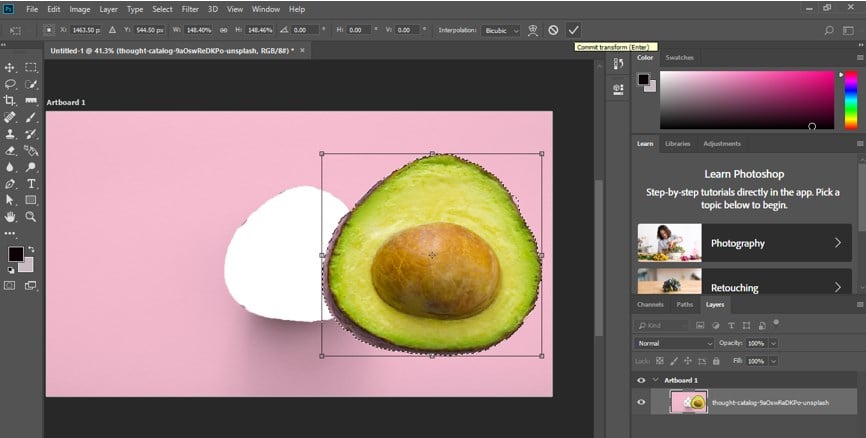Open the Filter menu
This screenshot has width=866, height=438.
point(190,9)
